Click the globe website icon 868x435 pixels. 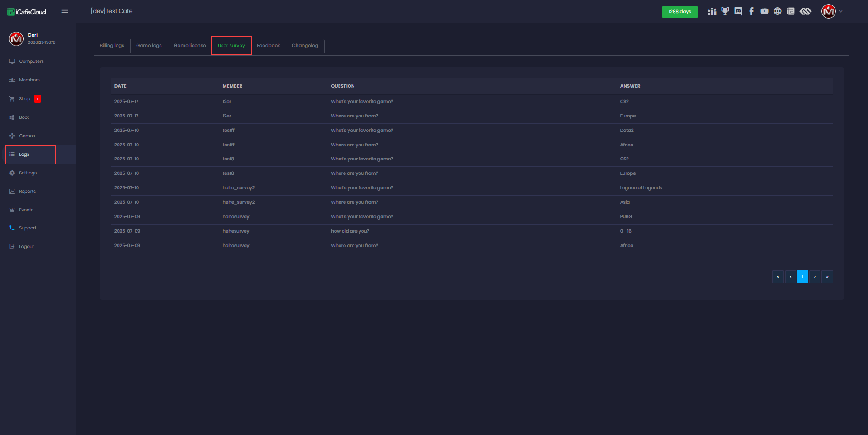coord(778,11)
